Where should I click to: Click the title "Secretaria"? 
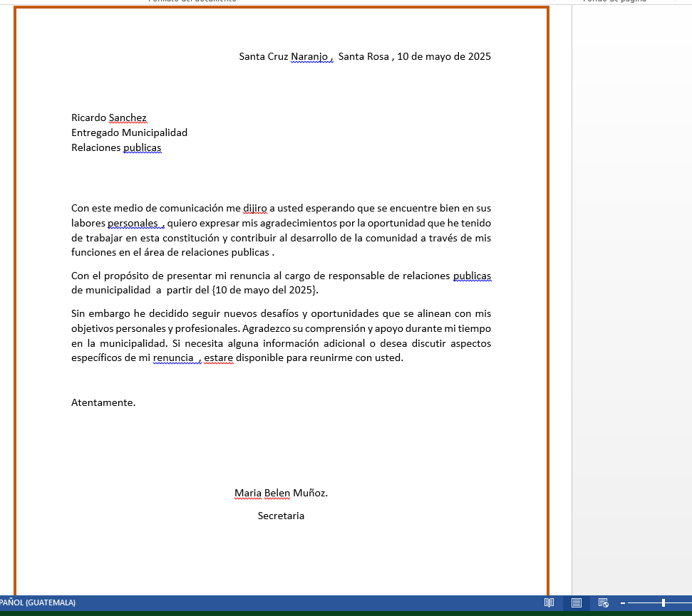click(x=281, y=516)
